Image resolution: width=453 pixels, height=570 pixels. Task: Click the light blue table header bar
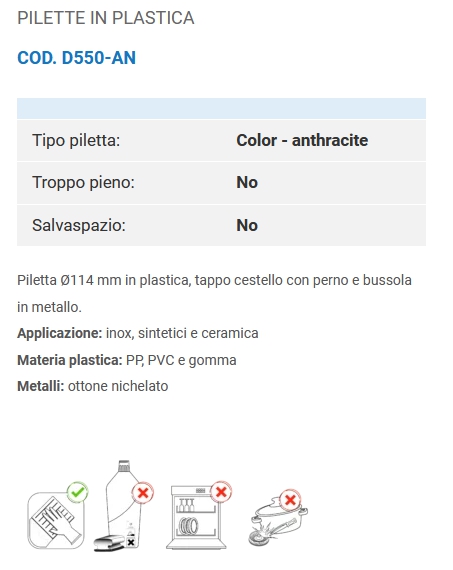point(221,108)
